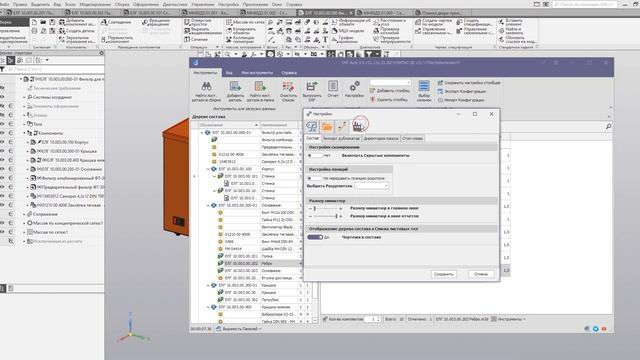
Task: Toggle visibility eye for Массив по сетке1
Action: [2, 232]
